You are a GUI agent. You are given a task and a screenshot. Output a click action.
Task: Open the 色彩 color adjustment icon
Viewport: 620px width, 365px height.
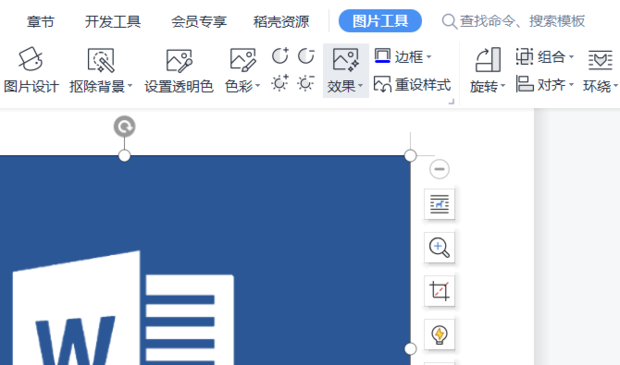coord(243,61)
